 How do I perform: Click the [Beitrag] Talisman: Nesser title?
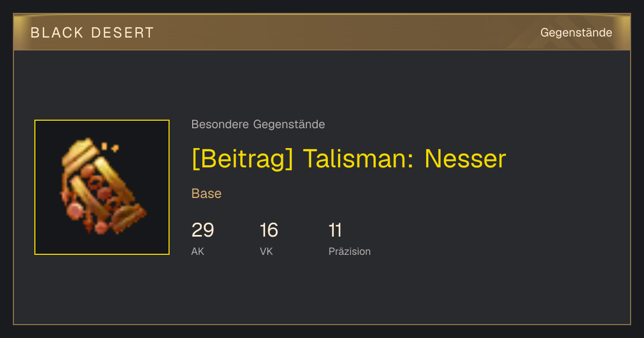pos(349,159)
